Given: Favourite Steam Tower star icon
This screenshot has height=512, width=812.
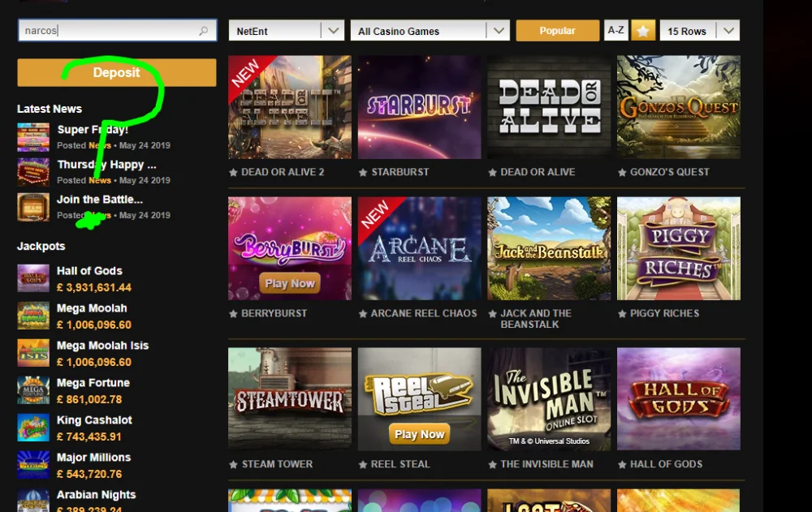Looking at the screenshot, I should [x=234, y=465].
